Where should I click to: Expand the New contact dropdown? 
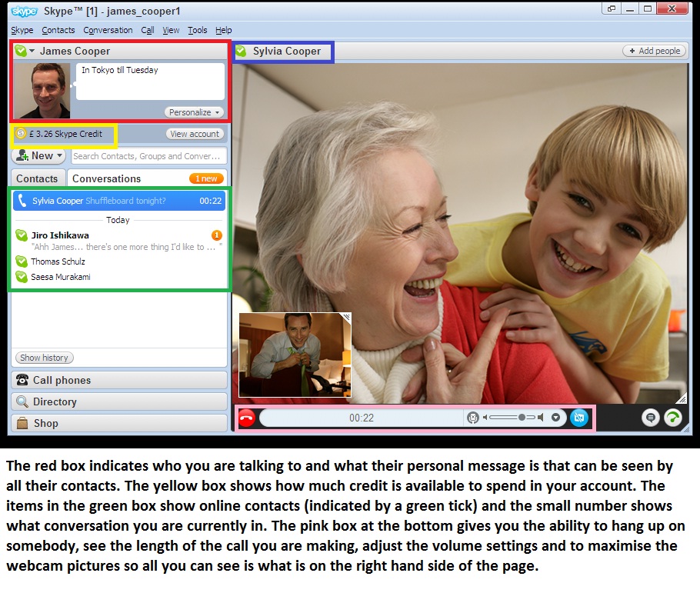click(39, 156)
